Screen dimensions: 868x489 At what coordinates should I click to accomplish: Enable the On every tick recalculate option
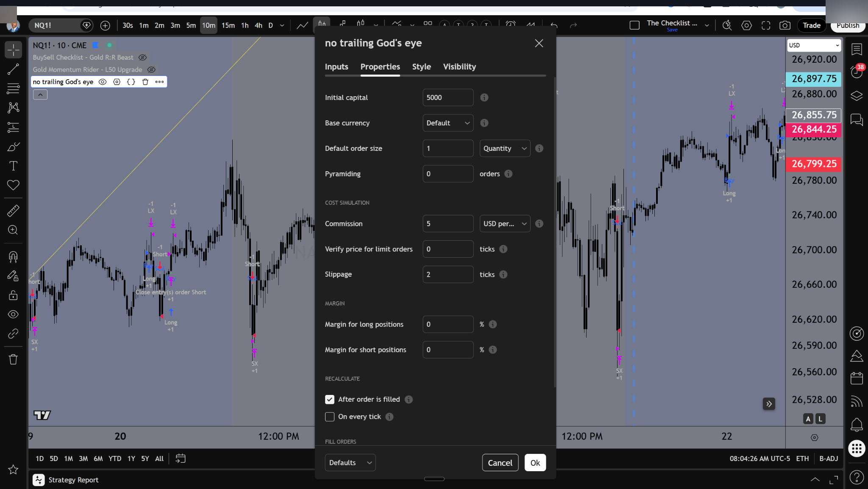pos(329,417)
